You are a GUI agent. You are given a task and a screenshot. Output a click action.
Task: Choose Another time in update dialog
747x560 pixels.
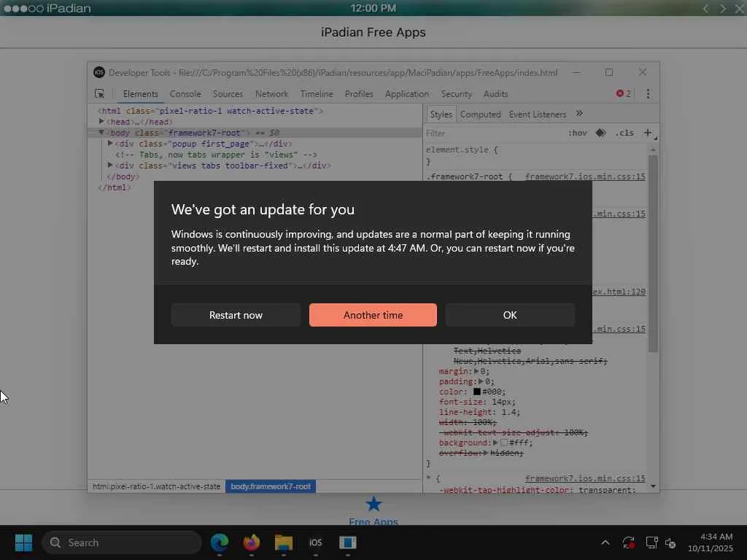click(373, 315)
